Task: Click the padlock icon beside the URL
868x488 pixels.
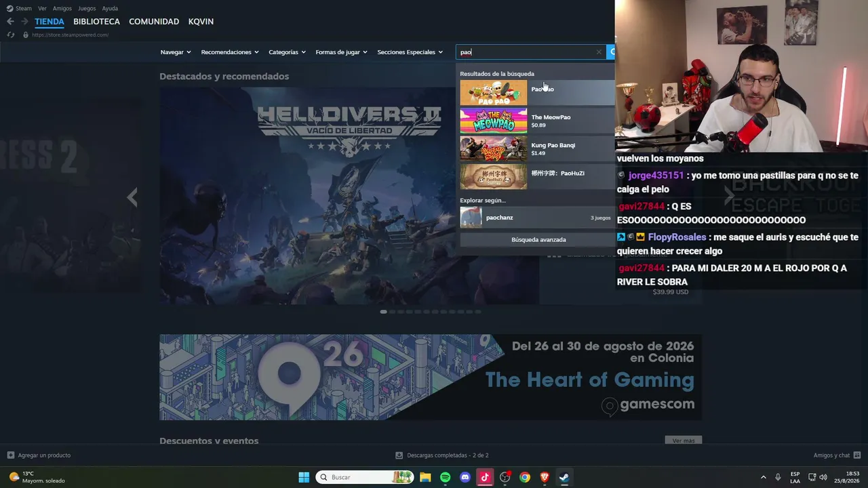Action: tap(26, 35)
